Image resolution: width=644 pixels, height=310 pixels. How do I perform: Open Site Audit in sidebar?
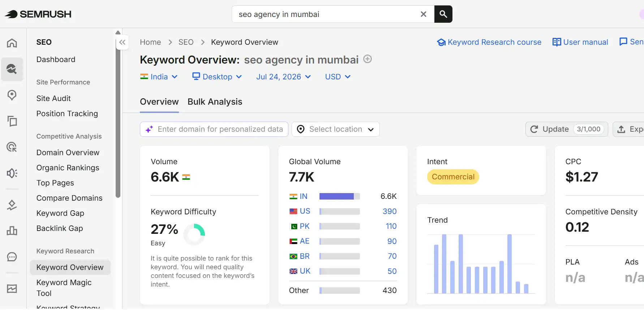point(53,99)
